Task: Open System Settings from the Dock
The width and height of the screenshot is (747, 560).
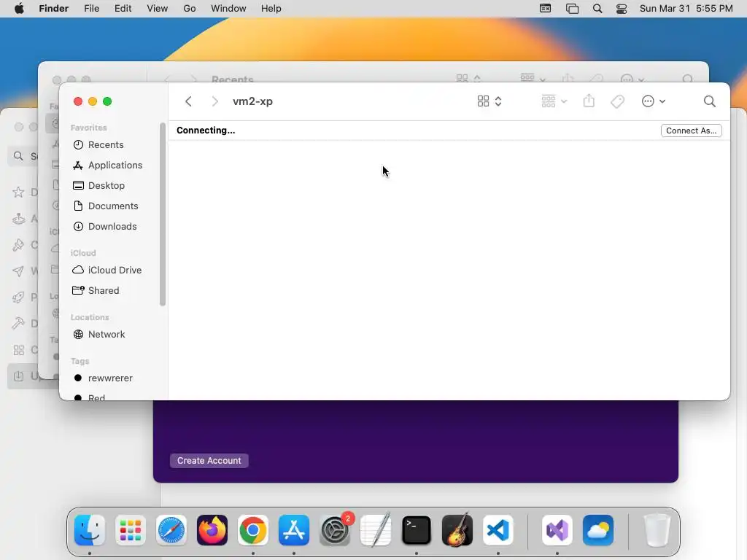Action: tap(335, 530)
